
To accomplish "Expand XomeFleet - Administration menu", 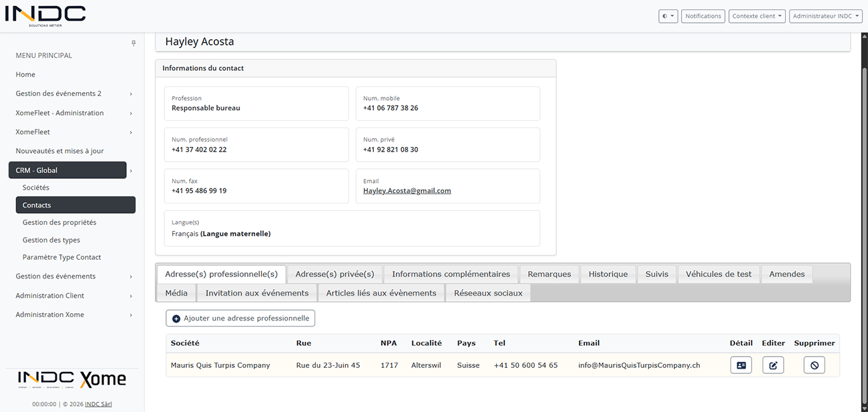I will pos(72,113).
